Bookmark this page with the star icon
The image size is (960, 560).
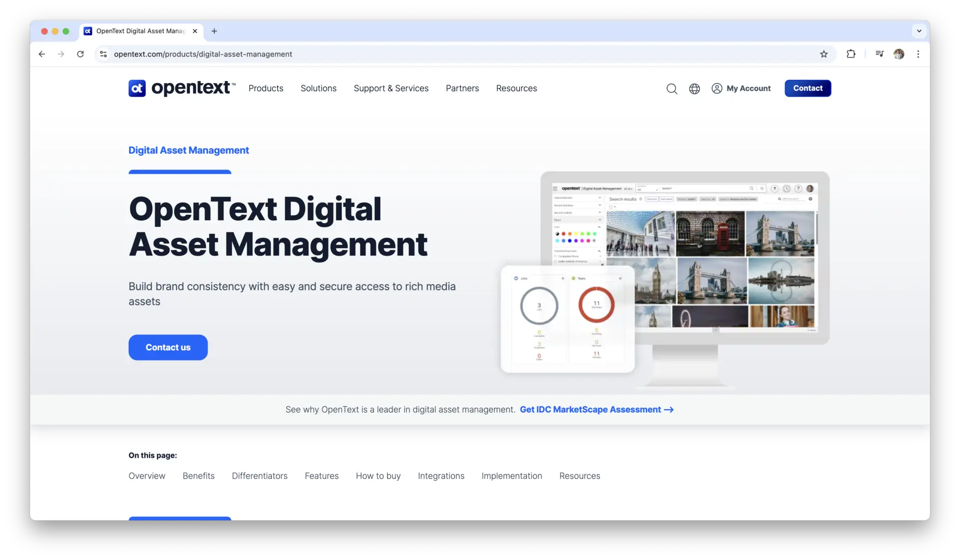824,54
